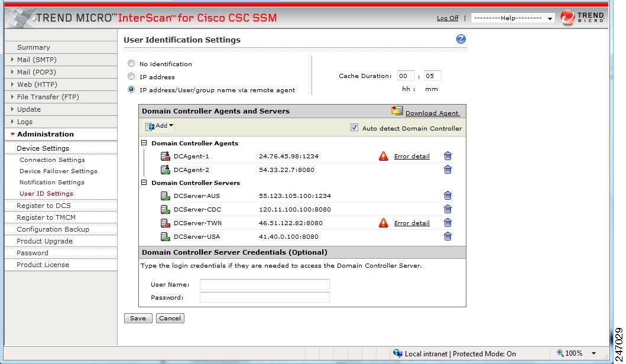This screenshot has height=364, width=626.
Task: Open the Add dropdown menu
Action: pos(159,126)
